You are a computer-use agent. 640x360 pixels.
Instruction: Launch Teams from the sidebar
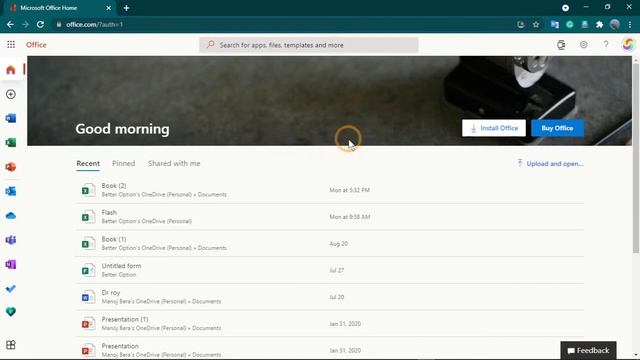coord(11,240)
